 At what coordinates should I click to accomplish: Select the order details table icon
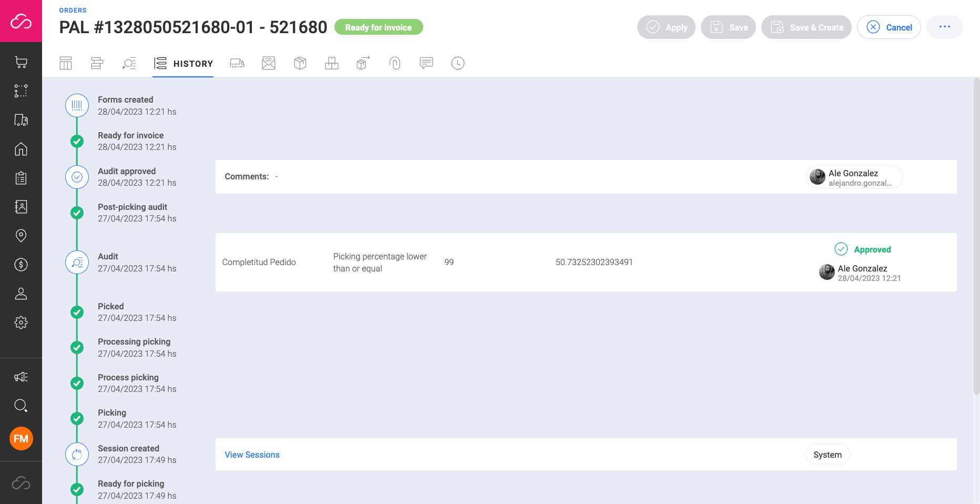pyautogui.click(x=66, y=63)
